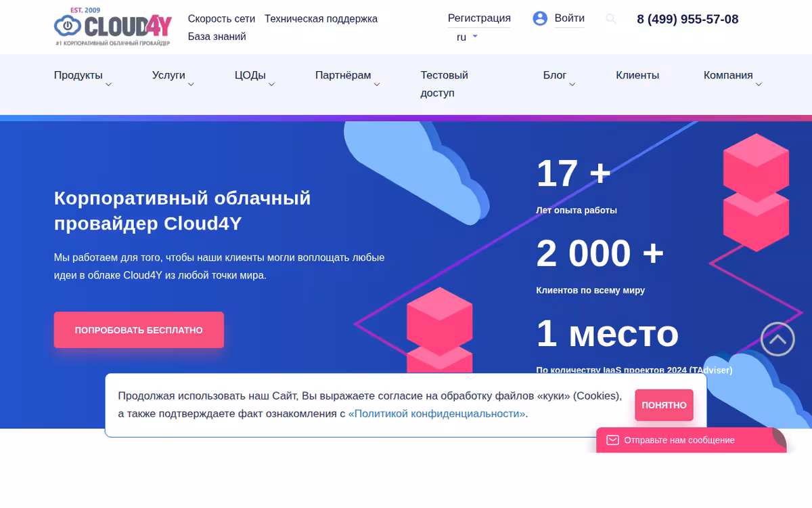Expand the Партнёрам menu chevron
Screen dimensions: 812x508
377,85
